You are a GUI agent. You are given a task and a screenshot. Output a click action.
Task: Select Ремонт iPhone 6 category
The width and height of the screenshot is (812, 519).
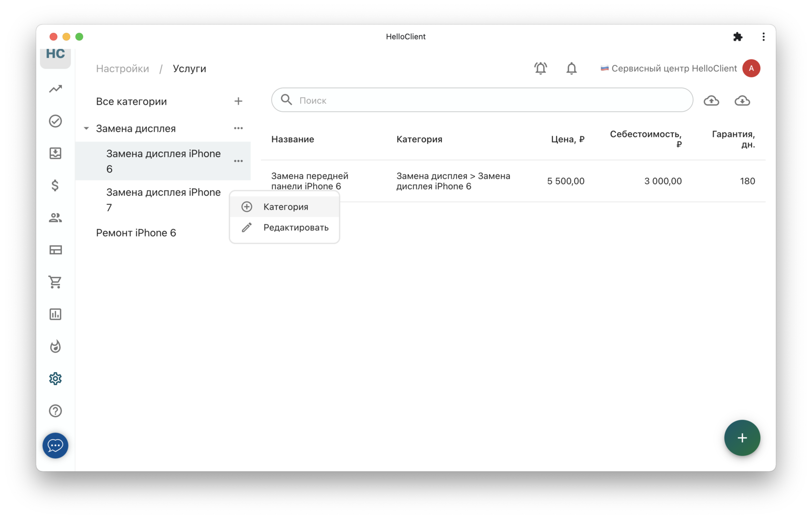[136, 233]
